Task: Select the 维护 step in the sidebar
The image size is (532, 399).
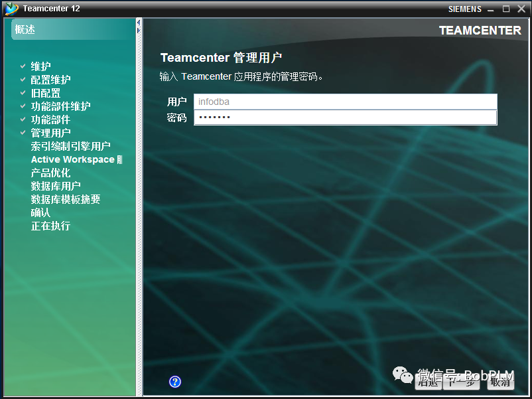Action: [40, 66]
